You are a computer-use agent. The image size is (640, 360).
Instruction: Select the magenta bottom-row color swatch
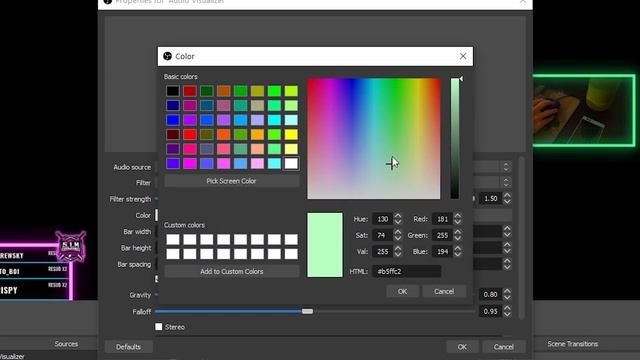pos(190,163)
